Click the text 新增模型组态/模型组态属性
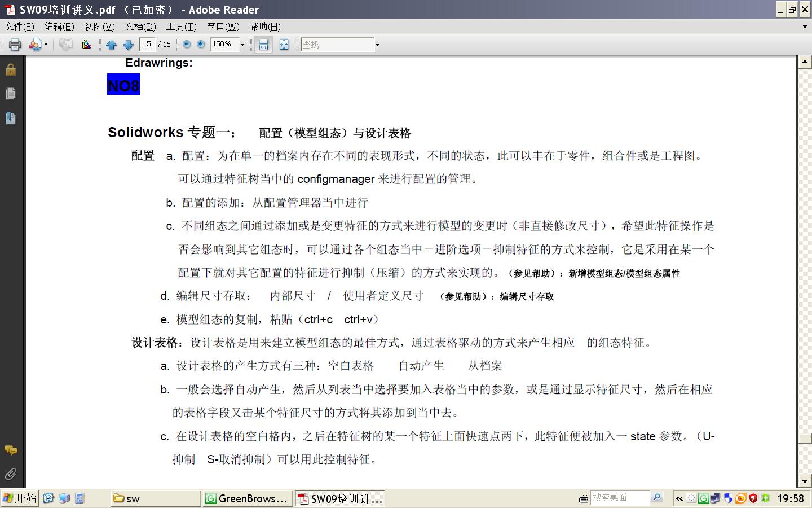 pos(624,273)
